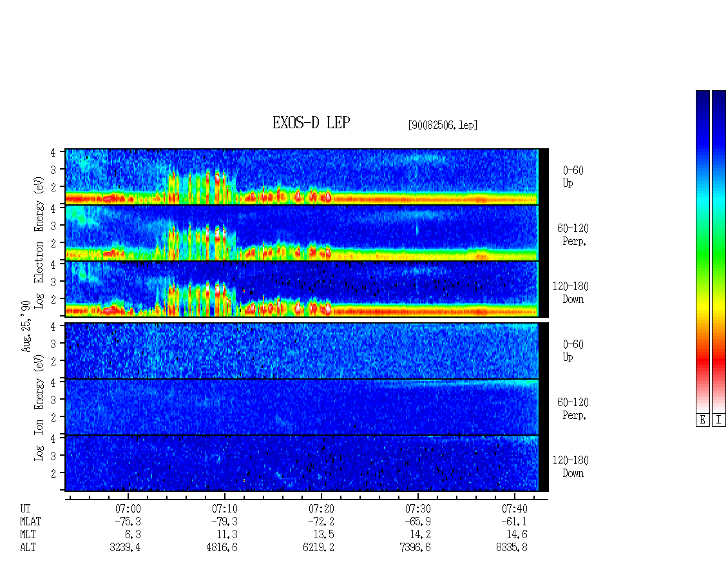This screenshot has width=728, height=564.
Task: Click the ALT value 7396.6
Action: 415,548
